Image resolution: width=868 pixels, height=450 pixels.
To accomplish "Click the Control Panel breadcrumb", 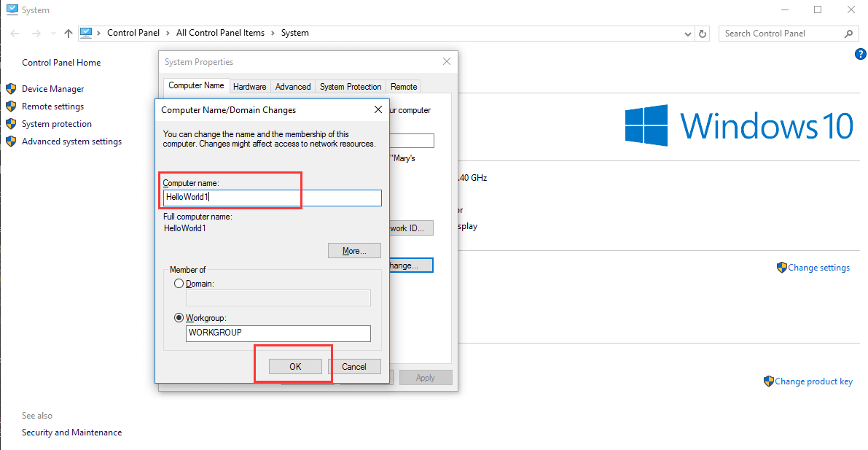I will coord(133,33).
